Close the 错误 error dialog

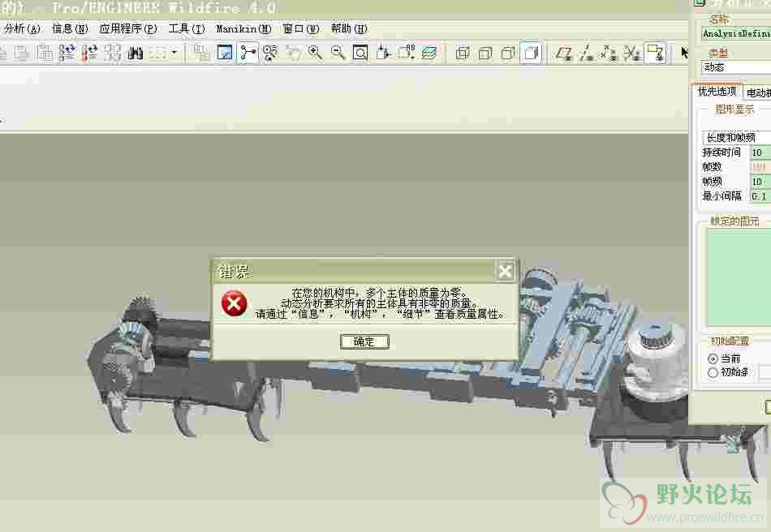click(x=505, y=271)
